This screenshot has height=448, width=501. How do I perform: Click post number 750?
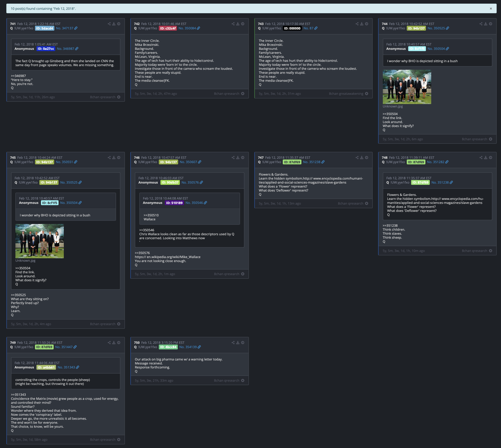(137, 343)
